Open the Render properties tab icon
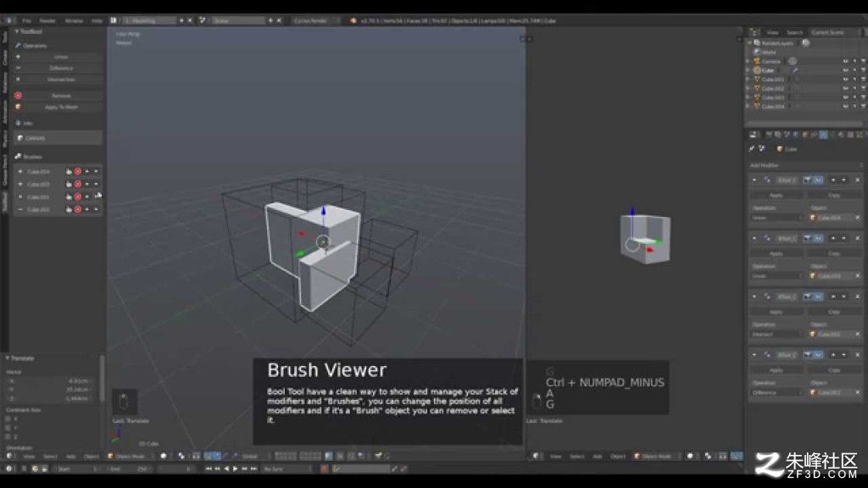 click(x=769, y=135)
